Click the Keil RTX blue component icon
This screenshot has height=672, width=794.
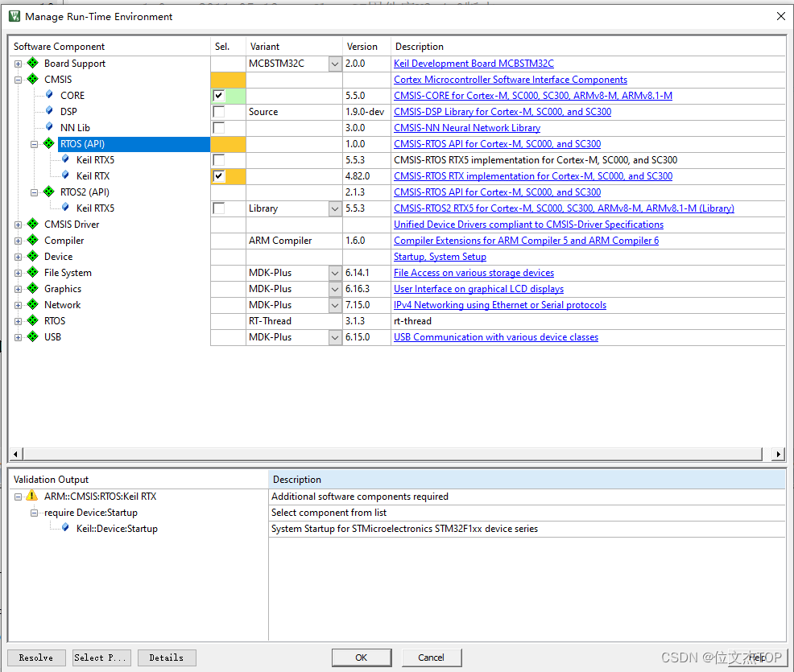(65, 175)
